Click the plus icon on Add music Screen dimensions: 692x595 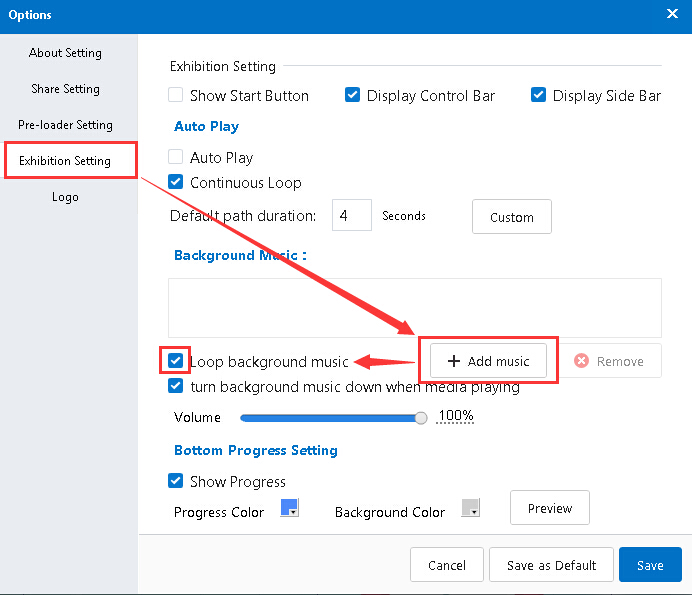454,361
